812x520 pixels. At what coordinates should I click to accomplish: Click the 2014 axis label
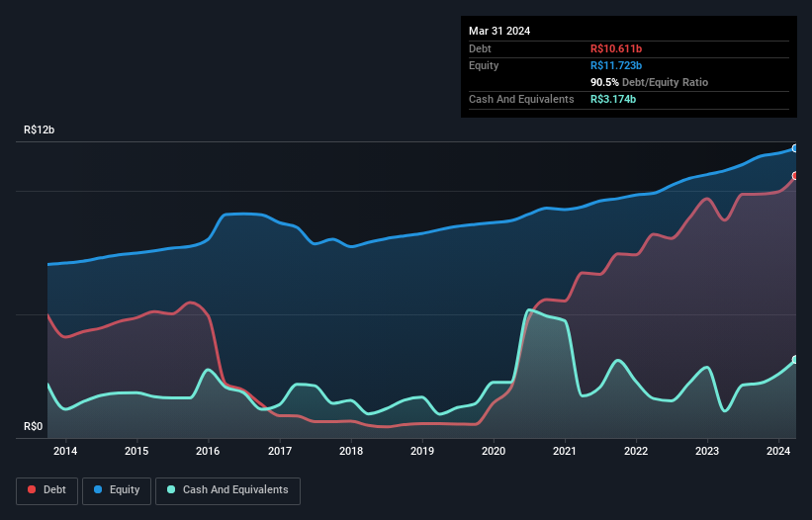[x=65, y=451]
